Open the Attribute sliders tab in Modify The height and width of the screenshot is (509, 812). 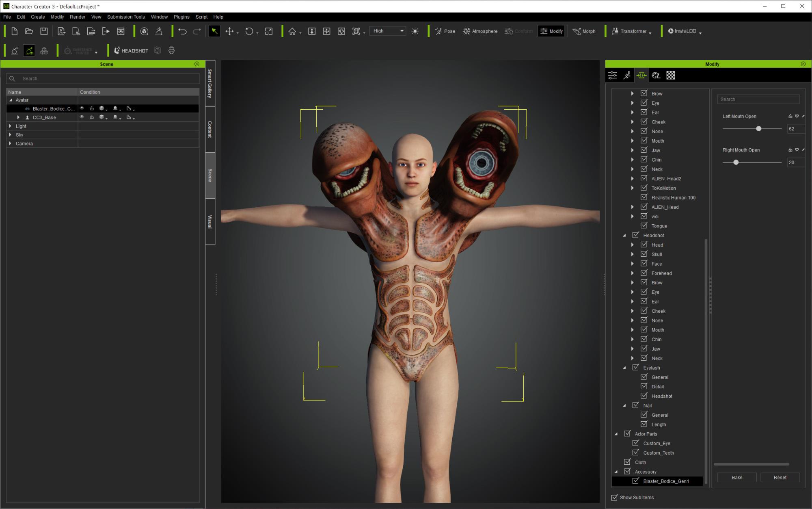click(613, 75)
